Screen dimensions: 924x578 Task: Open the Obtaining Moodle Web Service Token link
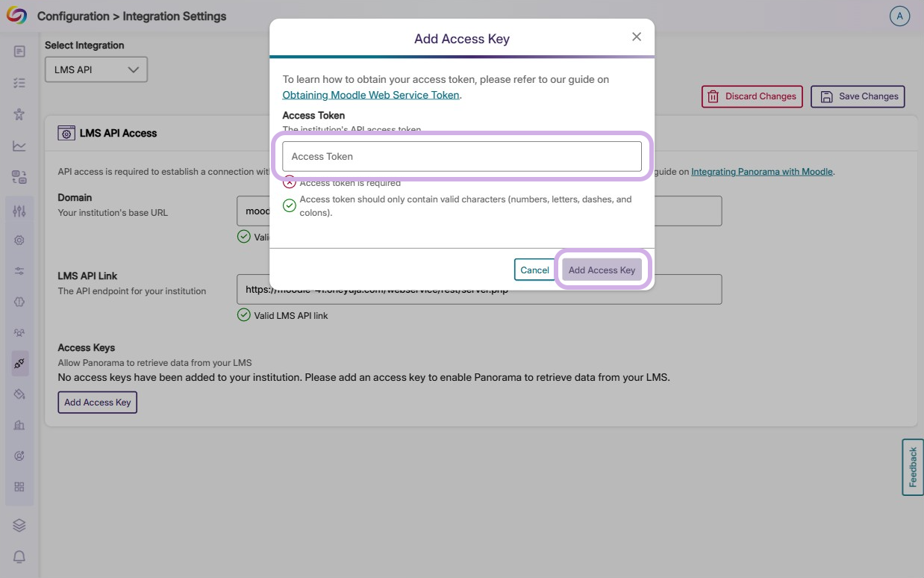coord(371,95)
